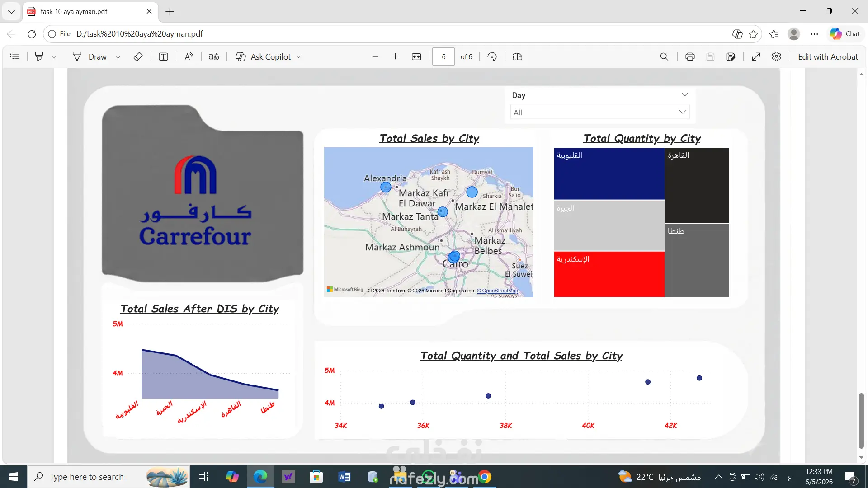Click the rightmost scatter point near 42K

(699, 378)
